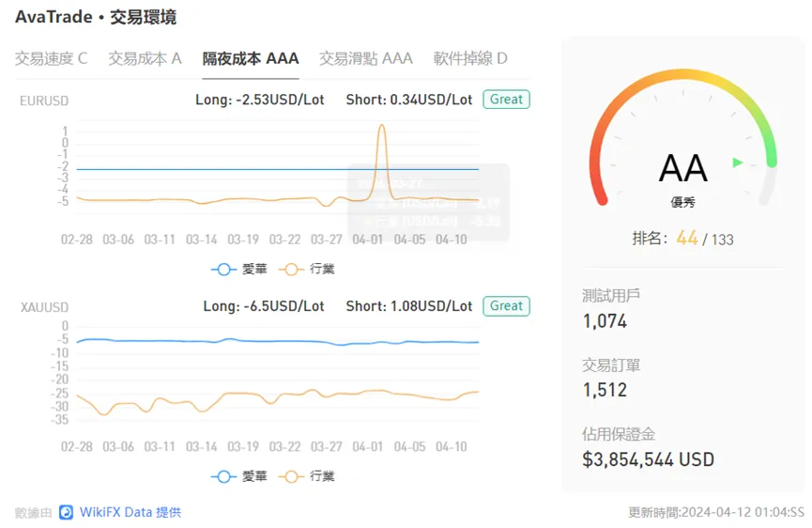The height and width of the screenshot is (528, 812).
Task: Click the EURUSD chart label
Action: click(44, 101)
